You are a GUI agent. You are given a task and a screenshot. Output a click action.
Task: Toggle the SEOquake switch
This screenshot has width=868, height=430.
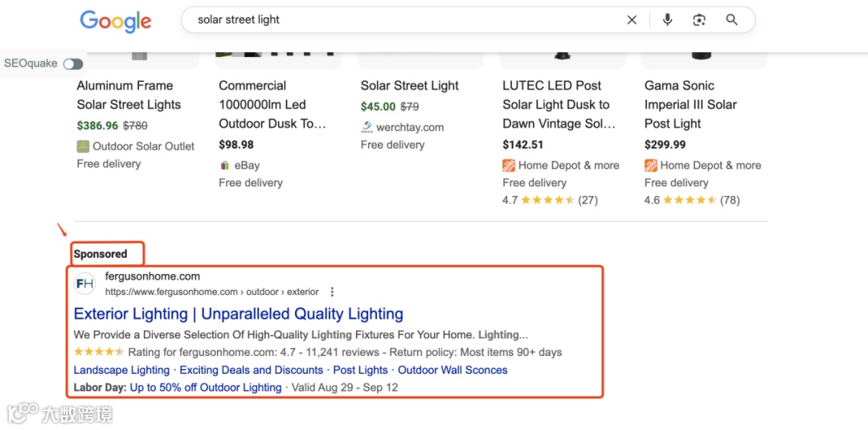(72, 63)
